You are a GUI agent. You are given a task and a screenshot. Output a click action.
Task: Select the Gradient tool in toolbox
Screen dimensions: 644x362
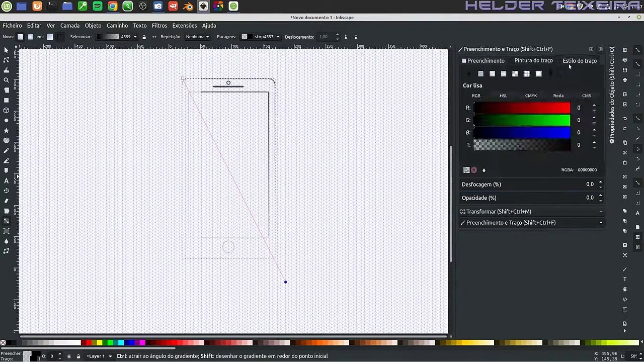point(6,221)
